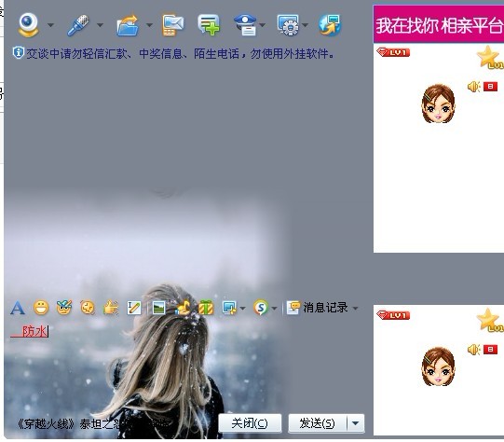Viewport: 504px width, 442px height.
Task: Expand screen capture options arrow
Action: click(x=242, y=308)
